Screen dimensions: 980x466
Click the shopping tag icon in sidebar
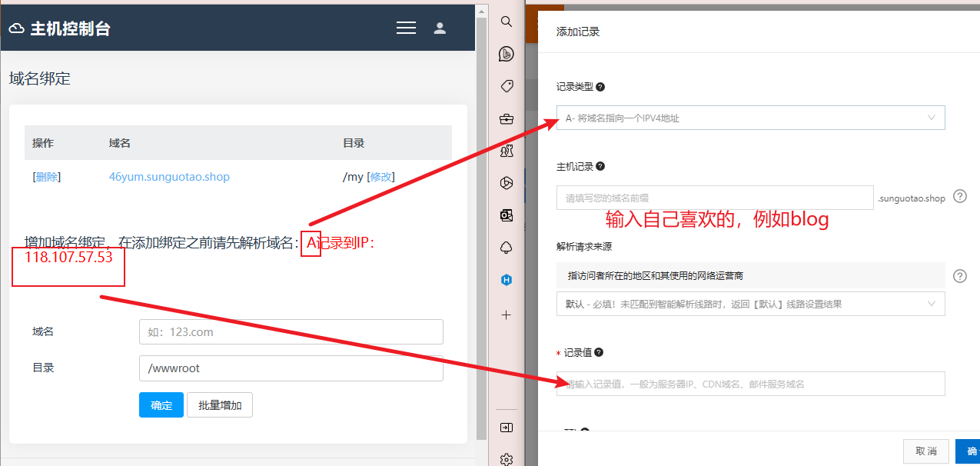[x=506, y=86]
